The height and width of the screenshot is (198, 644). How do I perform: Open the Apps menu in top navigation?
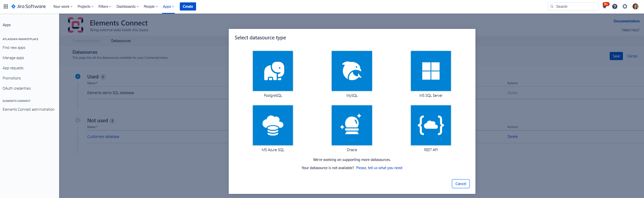point(168,6)
